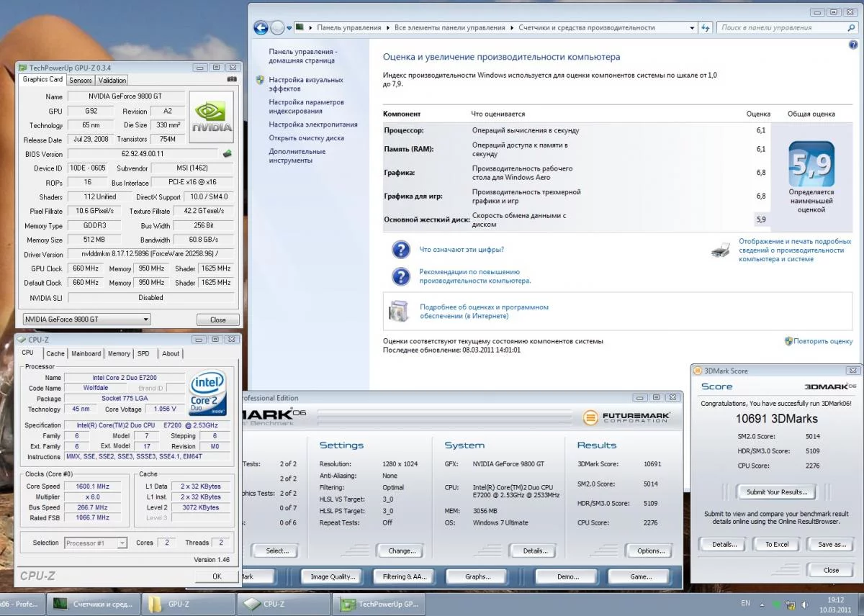Open the CPU-Z taskbar item
864x616 pixels.
pyautogui.click(x=283, y=604)
